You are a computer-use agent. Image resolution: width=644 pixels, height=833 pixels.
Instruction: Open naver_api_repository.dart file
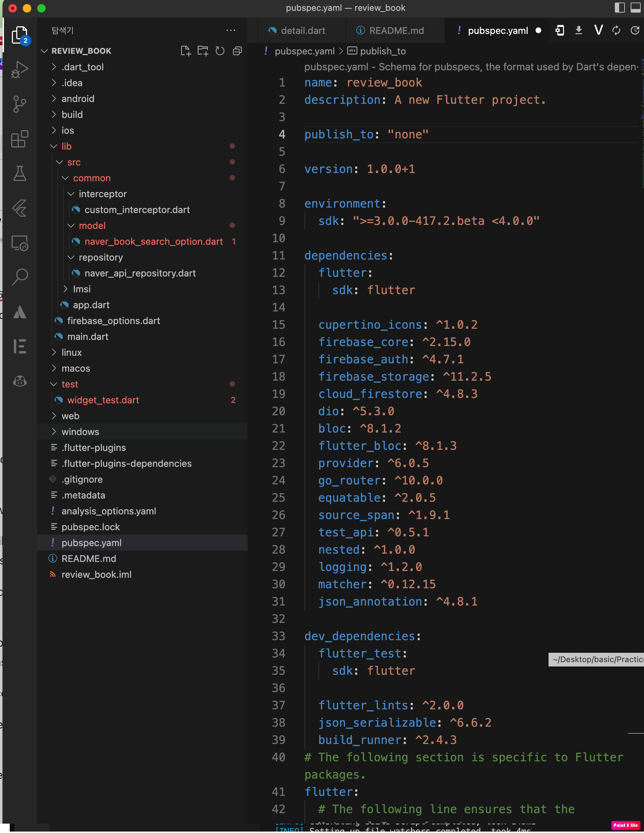(142, 273)
